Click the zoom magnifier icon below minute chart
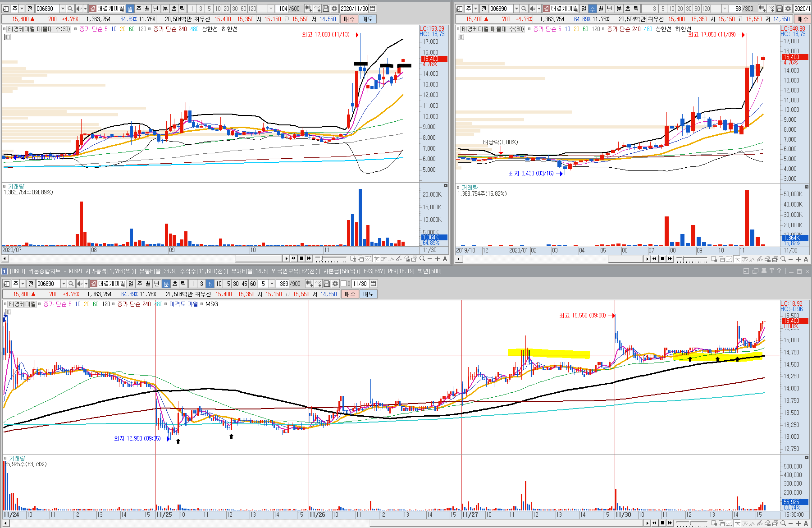Viewport: 812px width, 528px height. (x=783, y=523)
